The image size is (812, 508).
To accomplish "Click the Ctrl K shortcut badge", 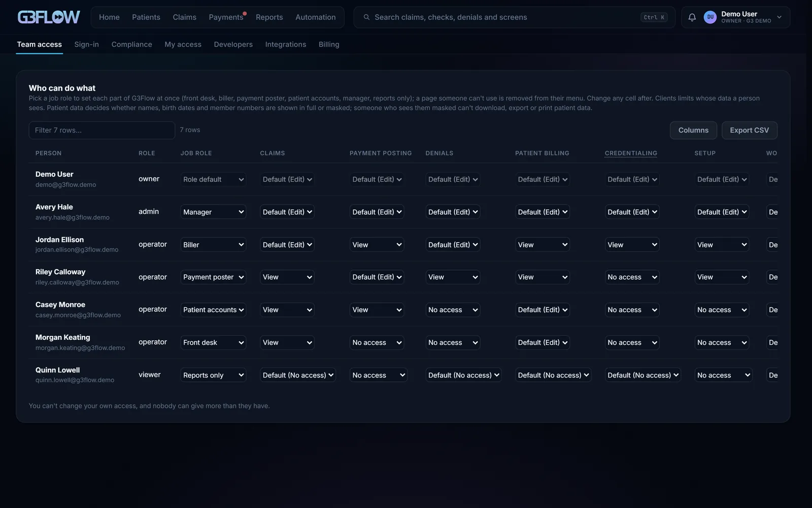I will pyautogui.click(x=654, y=17).
